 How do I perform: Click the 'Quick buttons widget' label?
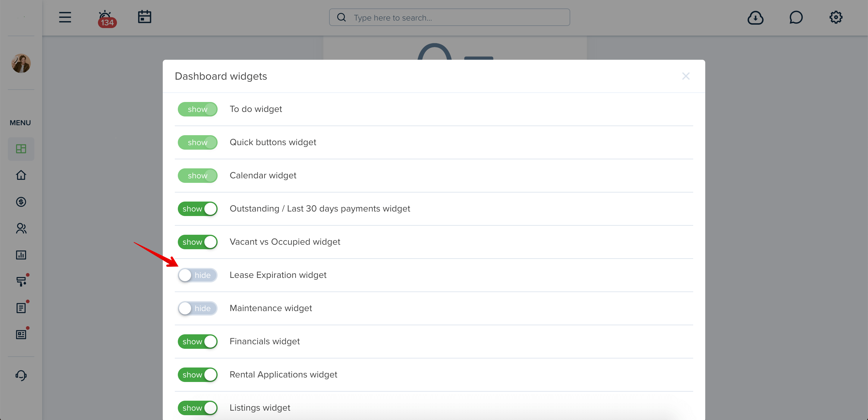click(x=273, y=142)
